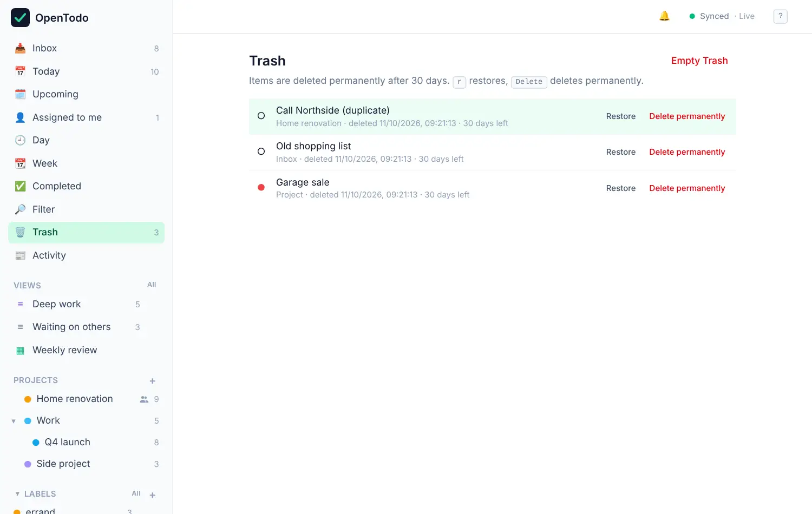Click the Filter magnifier icon

[20, 209]
